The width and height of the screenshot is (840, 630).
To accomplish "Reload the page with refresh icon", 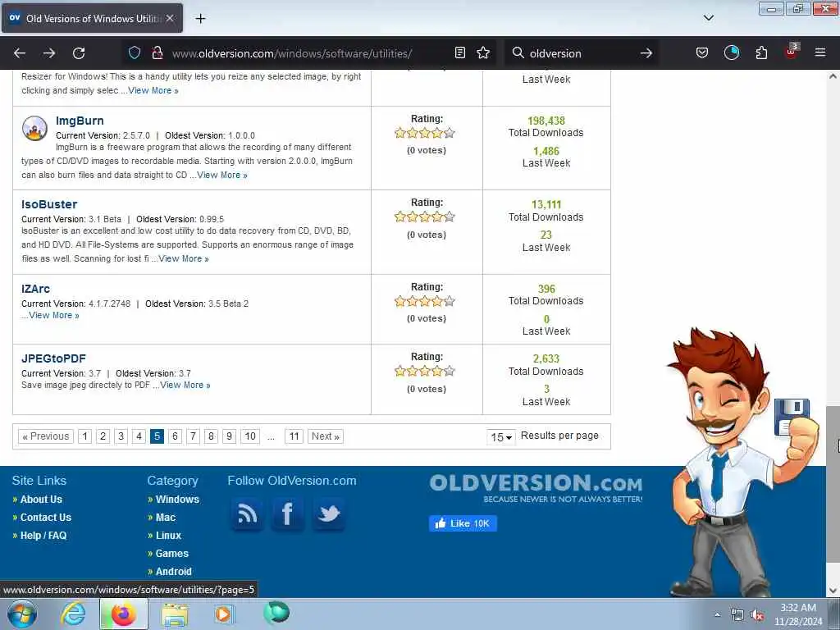I will click(79, 53).
